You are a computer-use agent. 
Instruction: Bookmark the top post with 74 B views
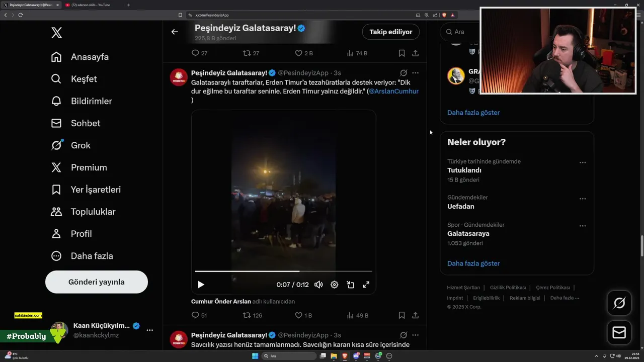(x=401, y=53)
